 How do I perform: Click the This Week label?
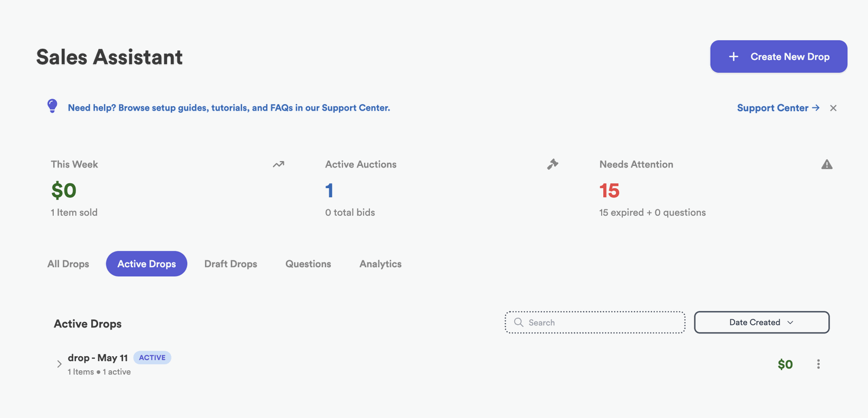pyautogui.click(x=74, y=164)
